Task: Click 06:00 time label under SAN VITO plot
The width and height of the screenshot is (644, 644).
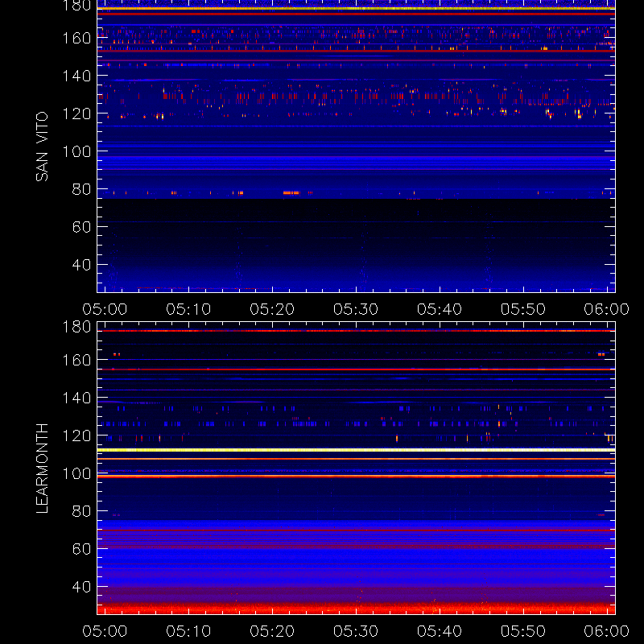Action: pyautogui.click(x=607, y=309)
